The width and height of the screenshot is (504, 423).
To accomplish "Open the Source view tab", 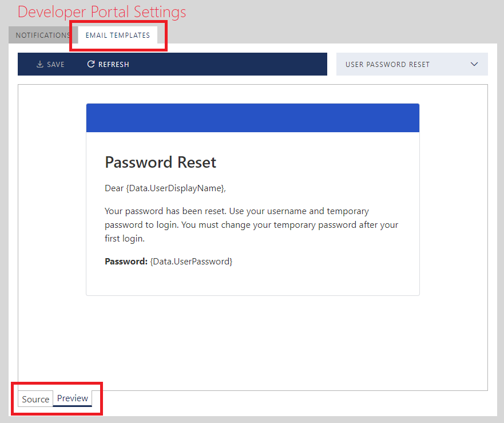I will click(x=35, y=399).
